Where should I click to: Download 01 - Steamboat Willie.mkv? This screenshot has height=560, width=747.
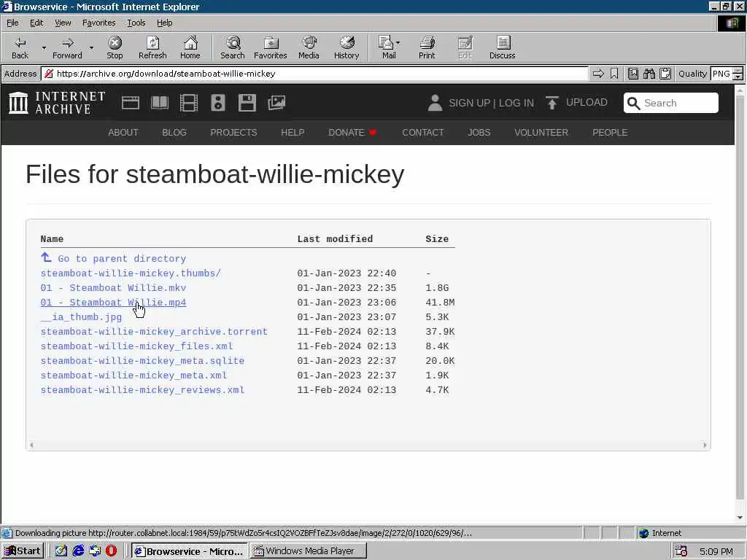tap(113, 288)
